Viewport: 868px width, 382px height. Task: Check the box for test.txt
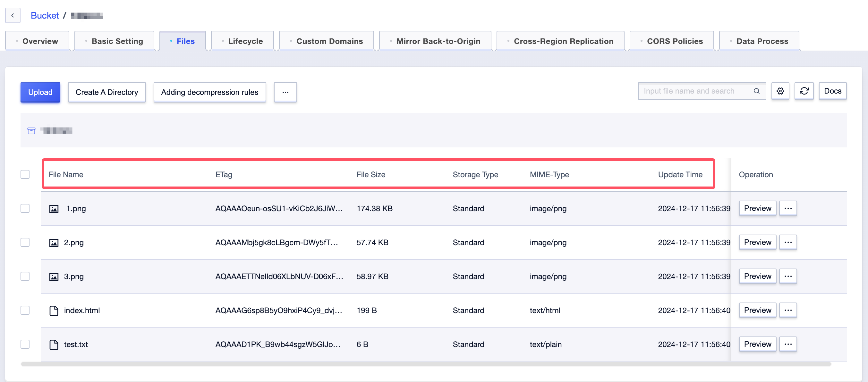[25, 344]
